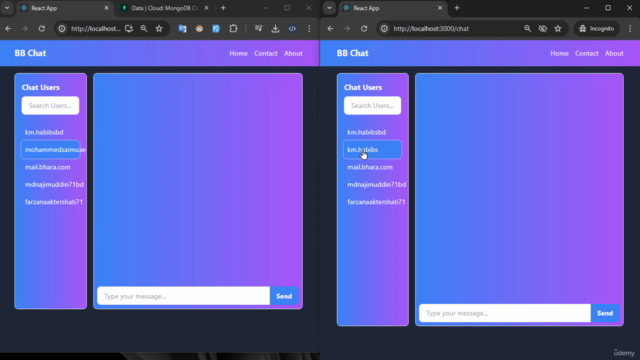Add new tab in left window
The height and width of the screenshot is (360, 640).
tap(223, 8)
